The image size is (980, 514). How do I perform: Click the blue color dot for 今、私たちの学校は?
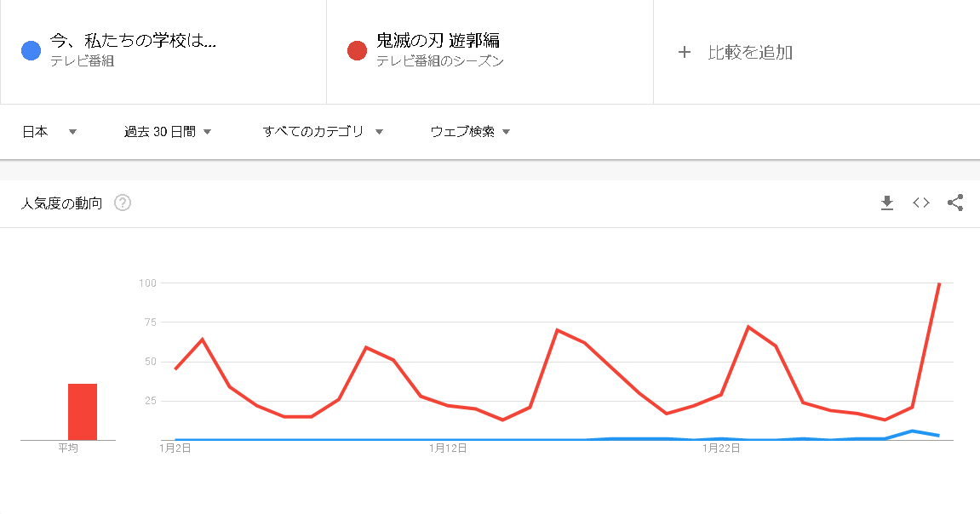point(32,51)
